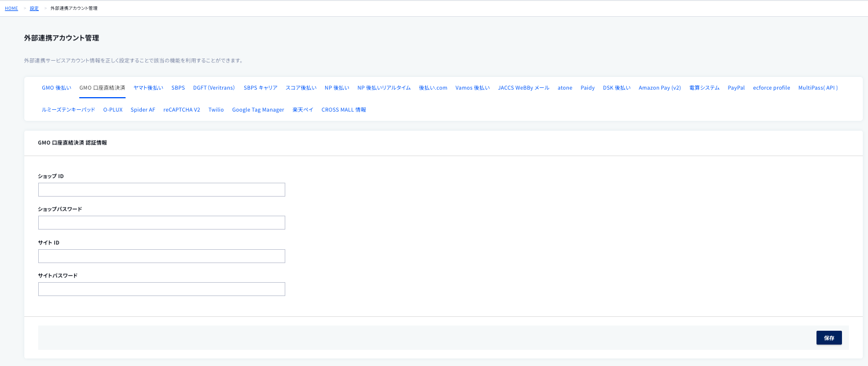Select the NP 後払いリアルタイム tab
The image size is (868, 366).
click(384, 88)
